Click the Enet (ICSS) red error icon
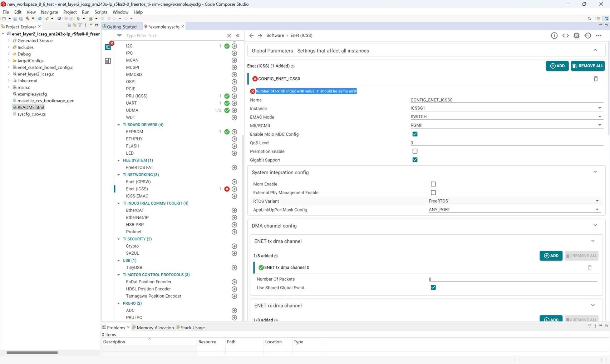This screenshot has width=610, height=364. coord(227,189)
